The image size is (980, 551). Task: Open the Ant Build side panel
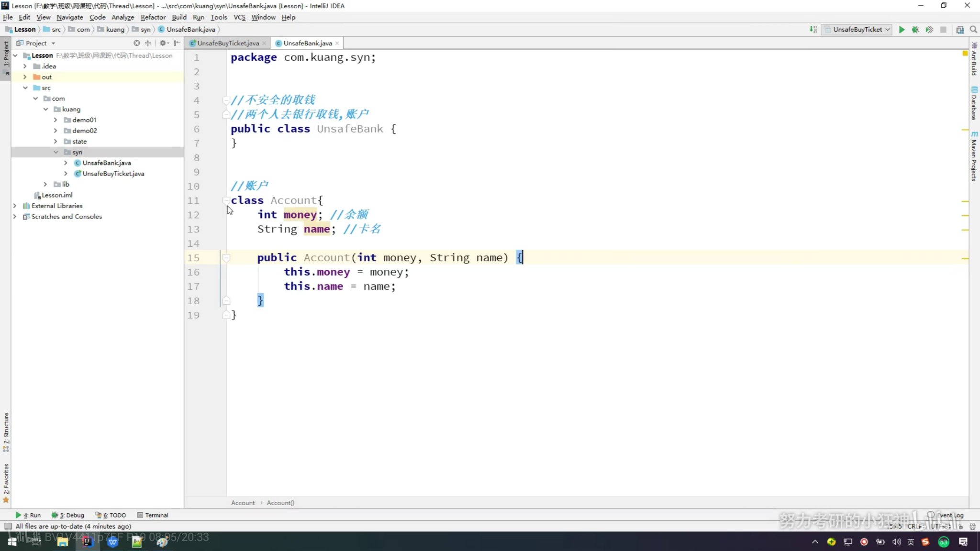pyautogui.click(x=974, y=59)
